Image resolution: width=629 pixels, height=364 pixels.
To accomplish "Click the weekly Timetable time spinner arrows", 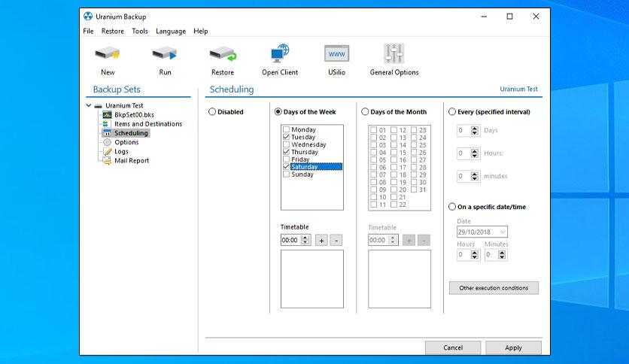I will pyautogui.click(x=305, y=240).
